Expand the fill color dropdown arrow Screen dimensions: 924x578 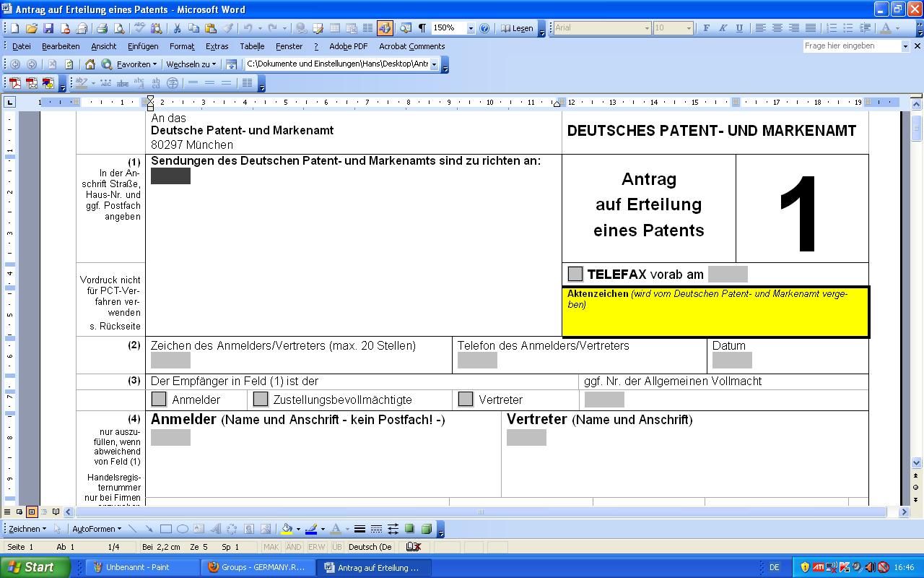coord(297,529)
